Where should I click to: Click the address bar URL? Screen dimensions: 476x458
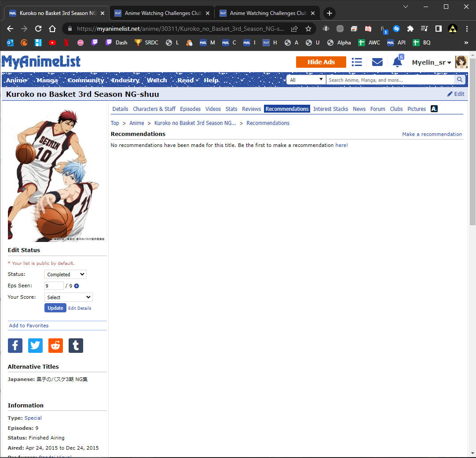pos(180,29)
